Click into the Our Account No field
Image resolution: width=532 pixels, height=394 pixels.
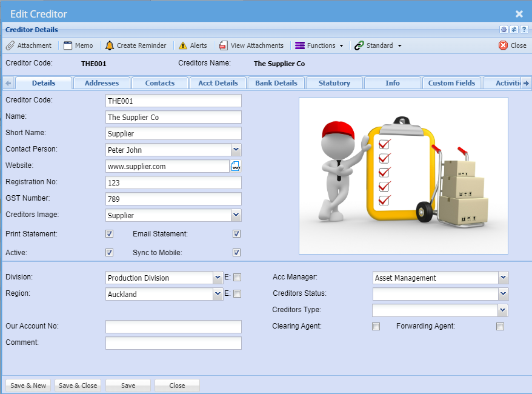tap(173, 327)
